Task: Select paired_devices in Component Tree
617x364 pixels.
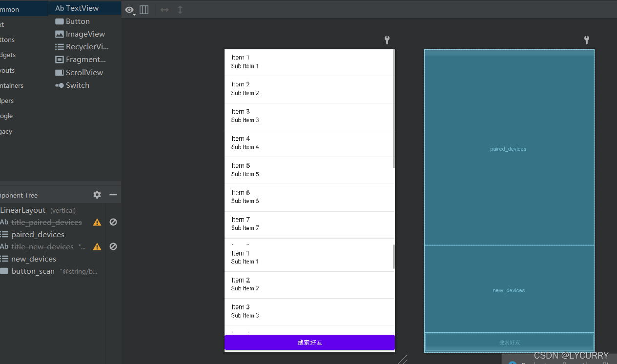Action: tap(38, 235)
